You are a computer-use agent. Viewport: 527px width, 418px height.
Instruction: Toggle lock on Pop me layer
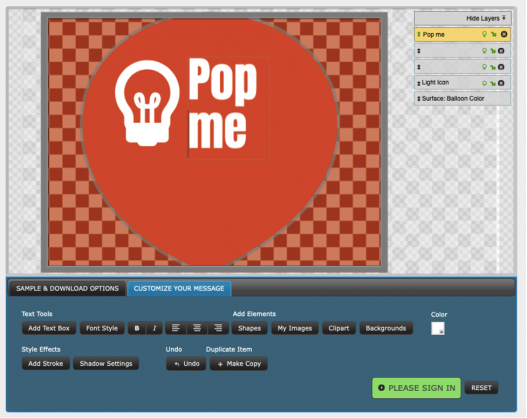(494, 34)
